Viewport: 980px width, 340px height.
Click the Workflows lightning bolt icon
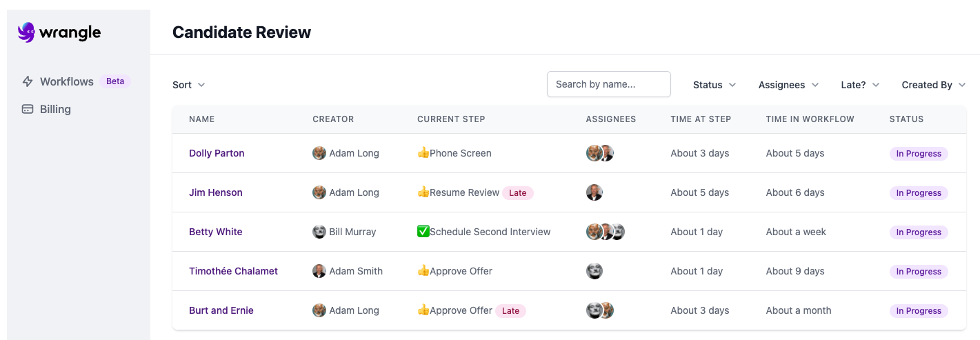tap(28, 81)
